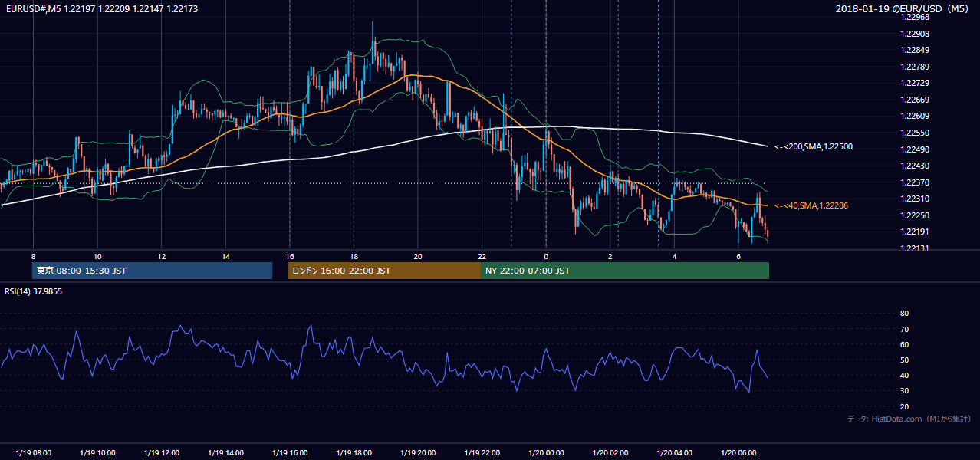This screenshot has width=980, height=460.
Task: Click RSI scale value 60
Action: [904, 344]
